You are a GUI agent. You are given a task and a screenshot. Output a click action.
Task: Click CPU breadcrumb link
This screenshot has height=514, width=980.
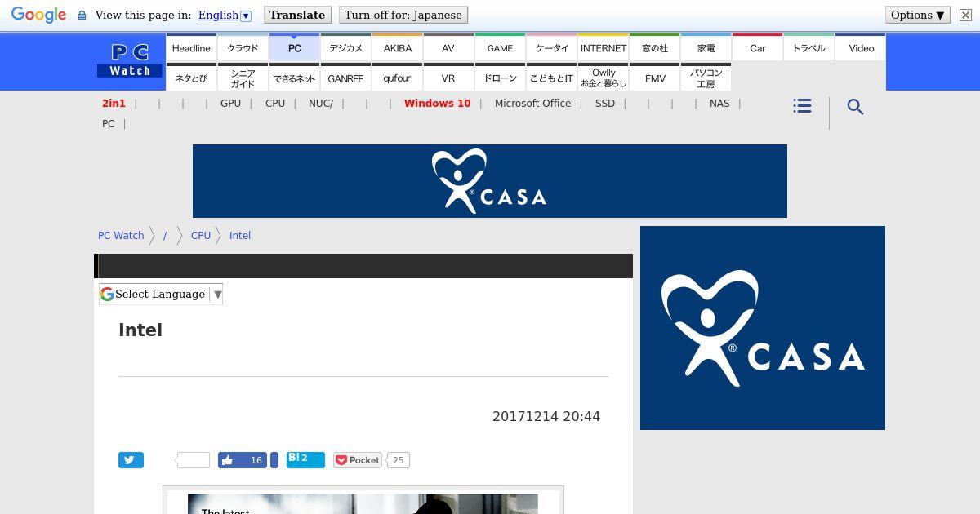[201, 235]
